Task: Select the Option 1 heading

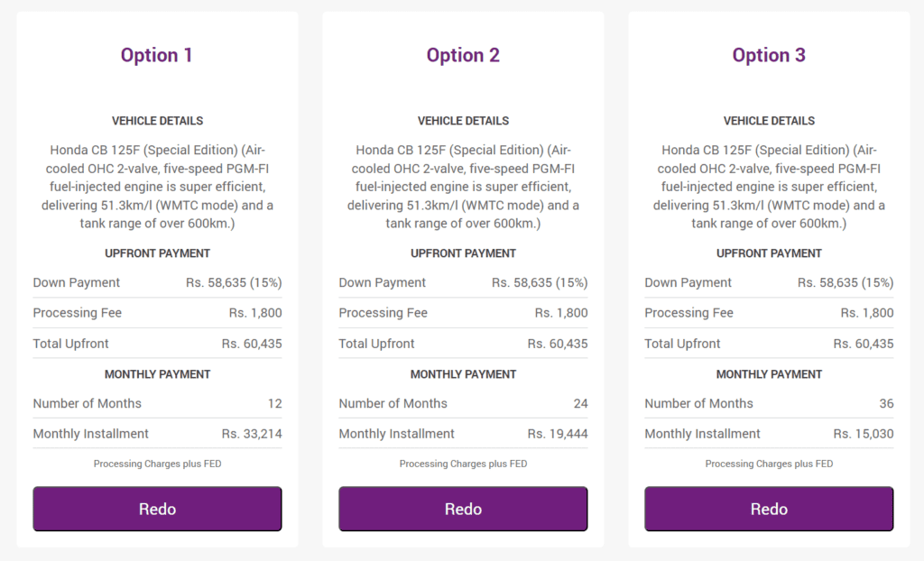Action: click(x=157, y=55)
